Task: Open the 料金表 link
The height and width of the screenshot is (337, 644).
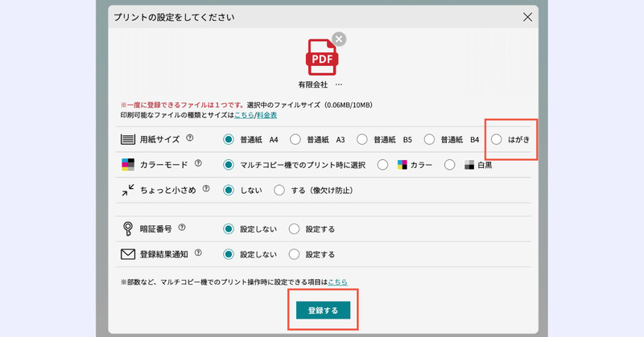Action: (x=267, y=115)
